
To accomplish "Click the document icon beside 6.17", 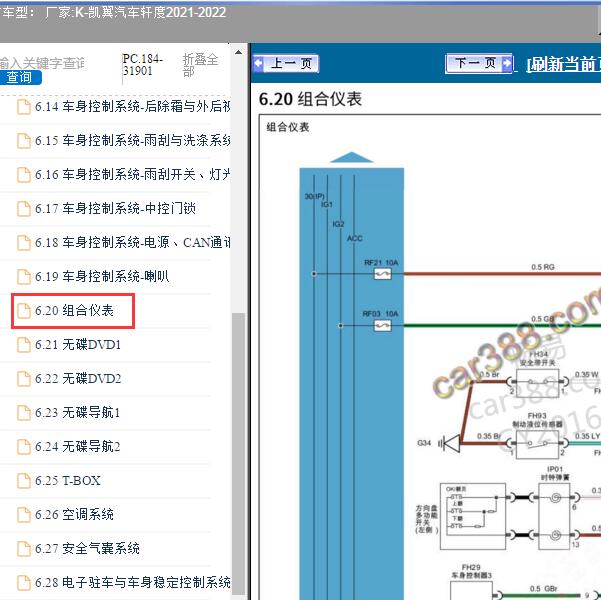I will tap(24, 209).
